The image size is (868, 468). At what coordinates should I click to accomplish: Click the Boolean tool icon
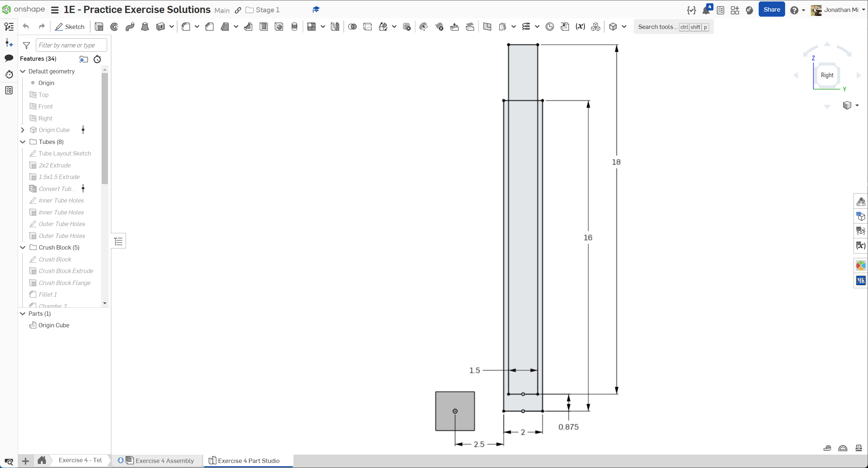[x=352, y=27]
